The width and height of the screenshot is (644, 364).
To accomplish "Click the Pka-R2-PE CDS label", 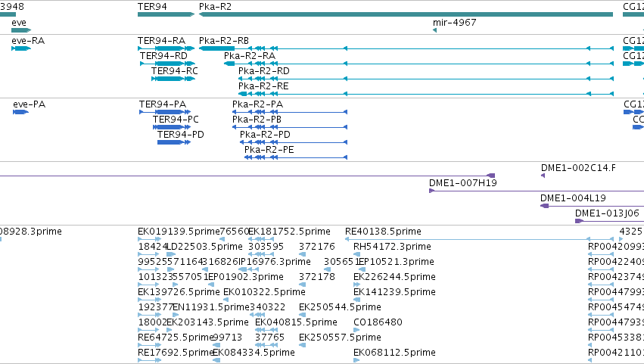I will pyautogui.click(x=269, y=150).
